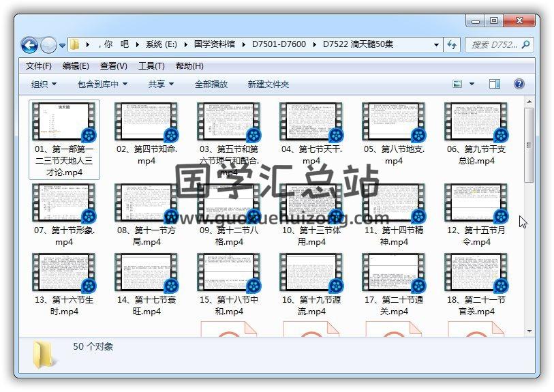The width and height of the screenshot is (554, 392).
Task: Click the Forward navigation arrow button
Action: pyautogui.click(x=48, y=45)
